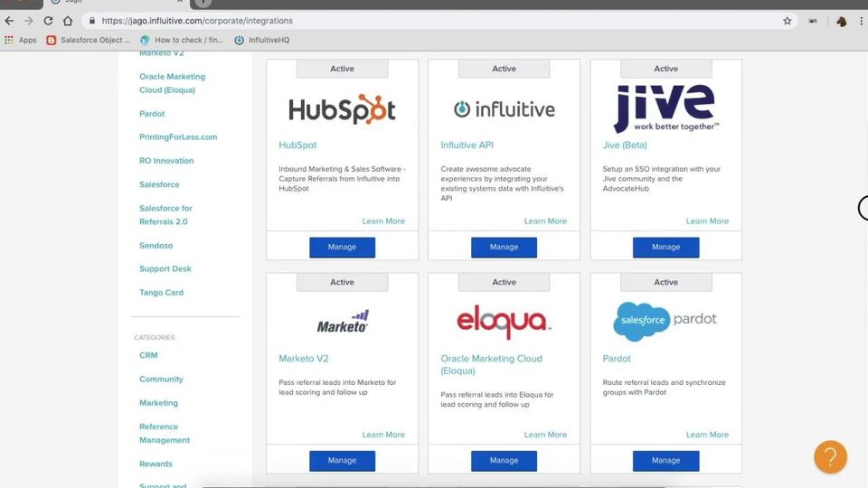Filter by the CRM category
Viewport: 868px width, 488px height.
[x=148, y=355]
